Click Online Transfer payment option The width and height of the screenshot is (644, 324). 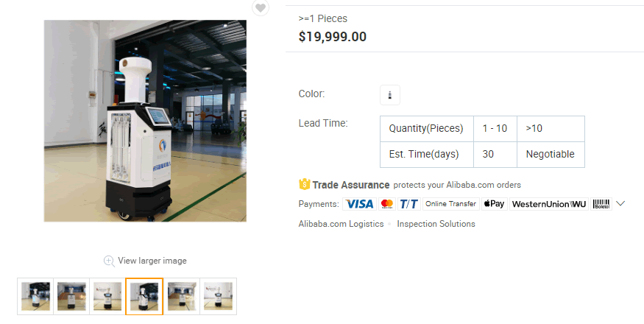[451, 204]
